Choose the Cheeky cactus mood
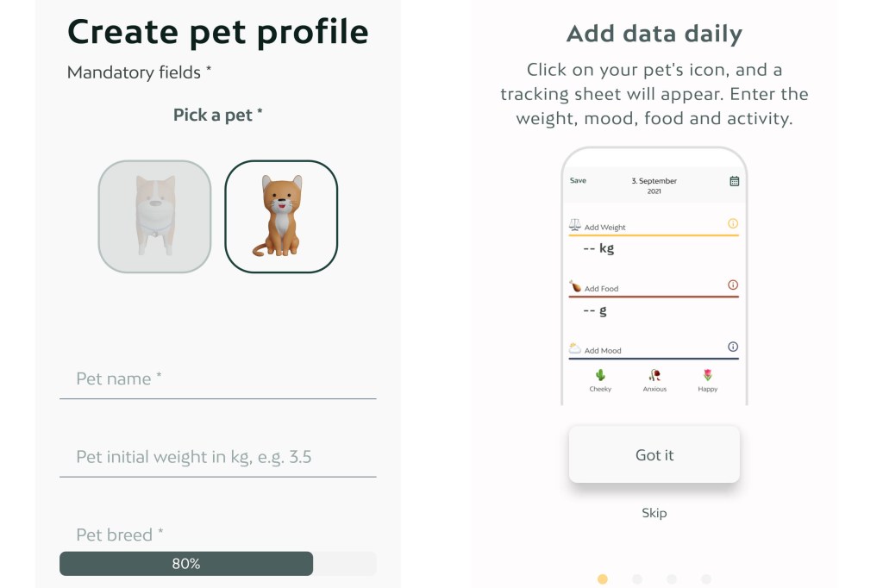Image resolution: width=883 pixels, height=588 pixels. point(600,380)
